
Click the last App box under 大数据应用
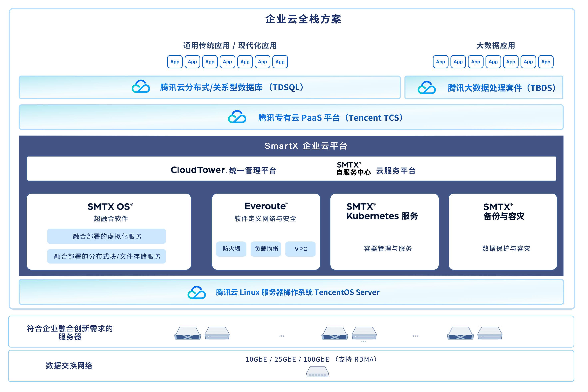click(x=546, y=62)
